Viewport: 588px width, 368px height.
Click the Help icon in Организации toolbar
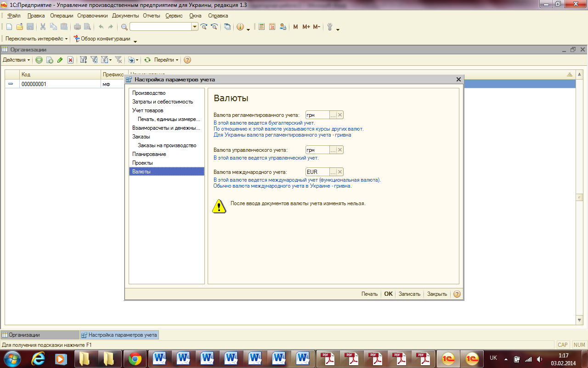(187, 60)
